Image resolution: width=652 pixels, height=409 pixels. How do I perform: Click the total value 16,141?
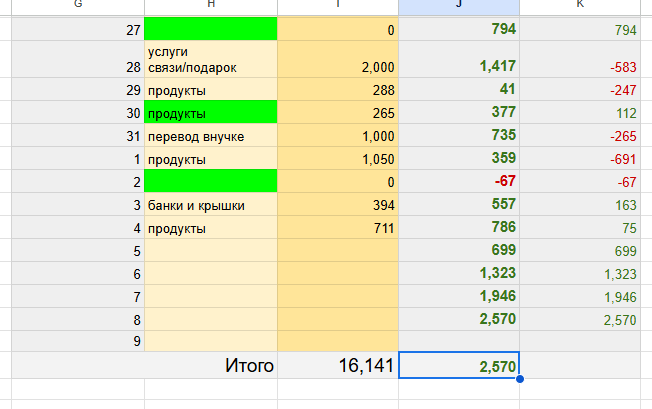click(338, 365)
